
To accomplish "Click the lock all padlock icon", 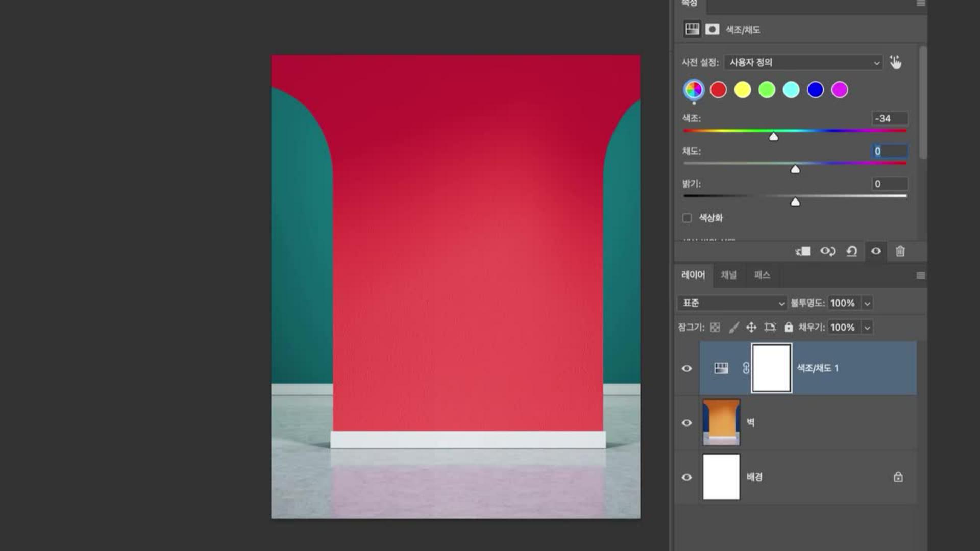I will 789,328.
